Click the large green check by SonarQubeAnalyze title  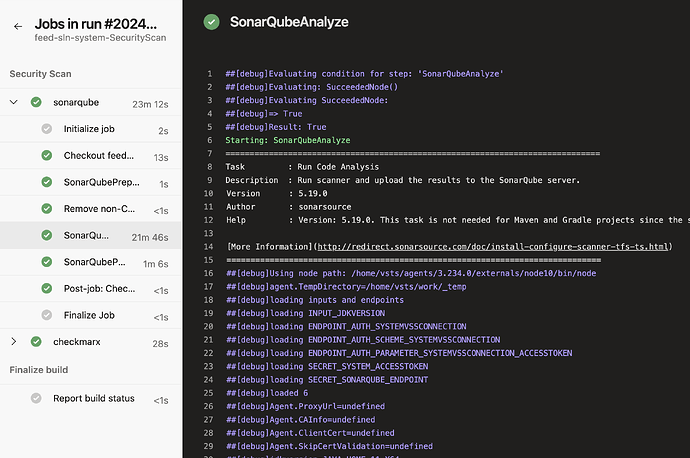coord(211,21)
